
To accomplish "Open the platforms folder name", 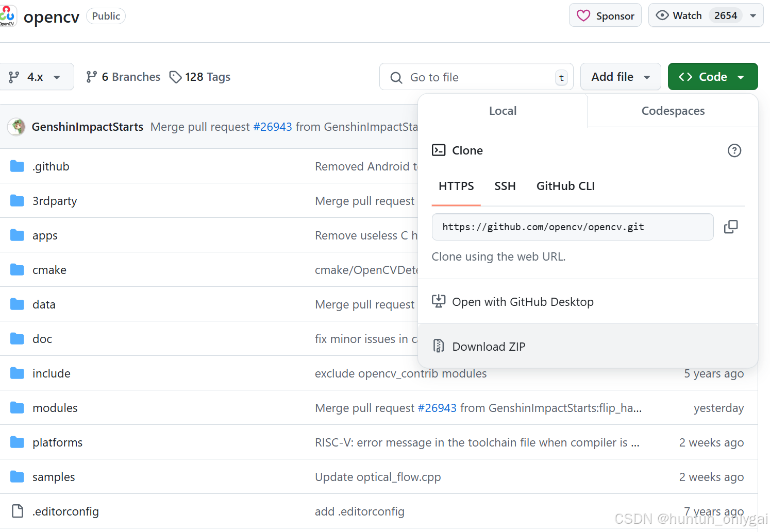I will 57,442.
